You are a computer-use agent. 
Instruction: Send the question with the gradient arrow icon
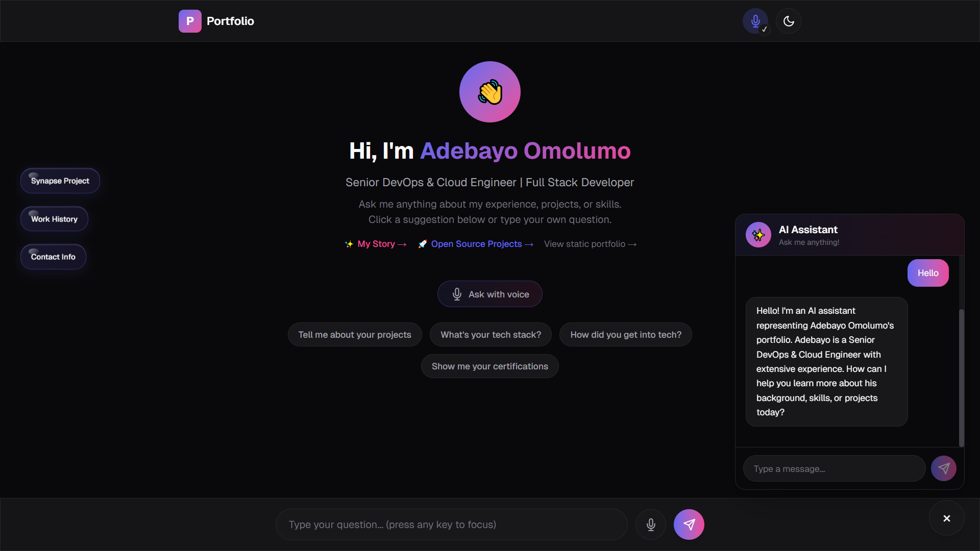coord(689,524)
